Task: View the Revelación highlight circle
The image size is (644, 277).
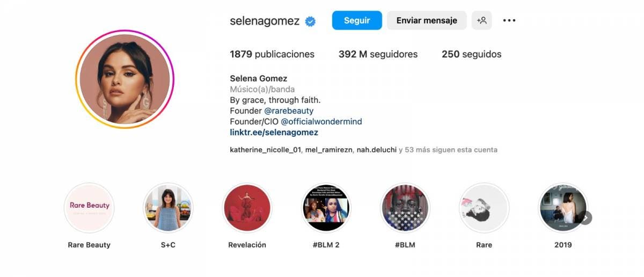Action: (x=247, y=208)
